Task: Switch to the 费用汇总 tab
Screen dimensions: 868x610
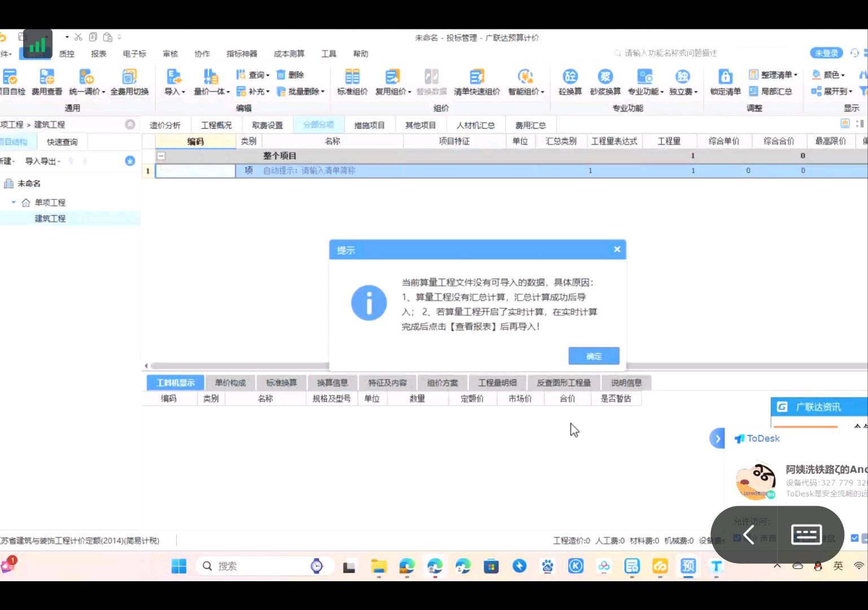Action: tap(530, 125)
